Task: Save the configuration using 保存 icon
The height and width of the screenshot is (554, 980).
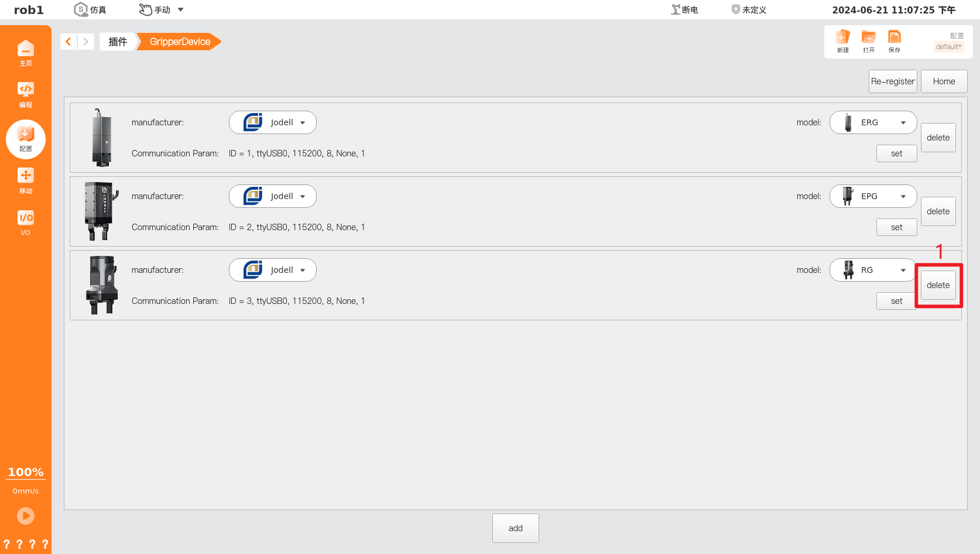Action: tap(894, 41)
